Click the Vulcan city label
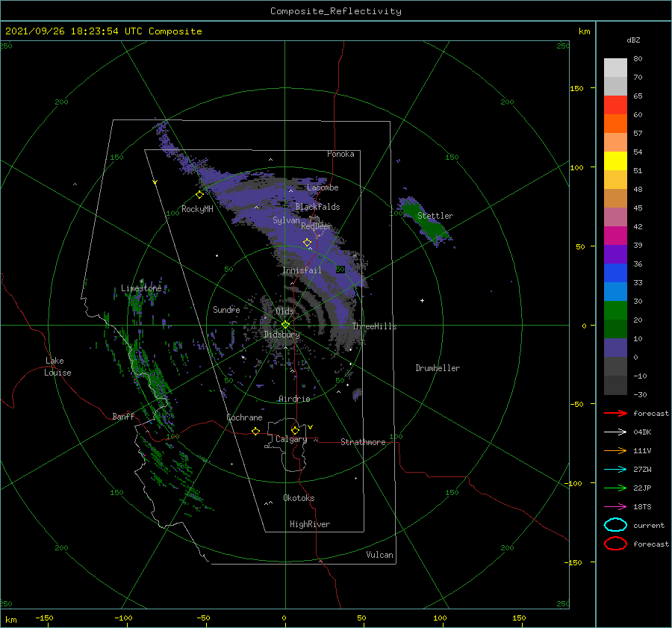 [379, 555]
